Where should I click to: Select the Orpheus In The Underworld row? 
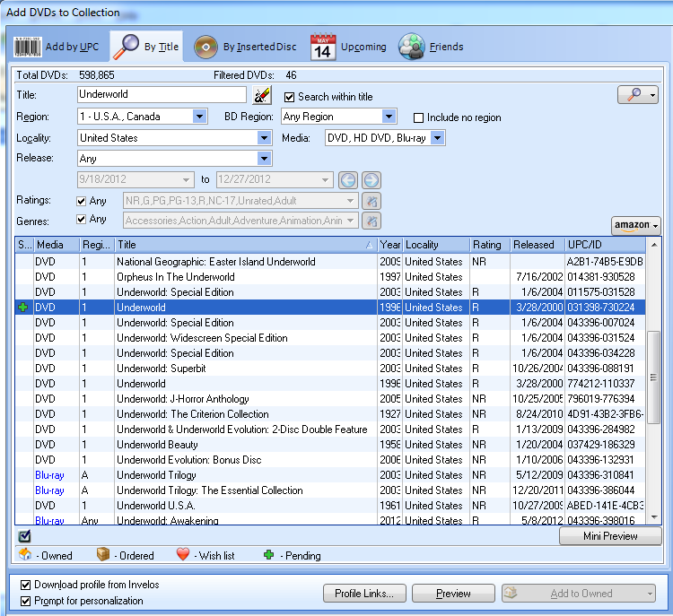click(330, 277)
